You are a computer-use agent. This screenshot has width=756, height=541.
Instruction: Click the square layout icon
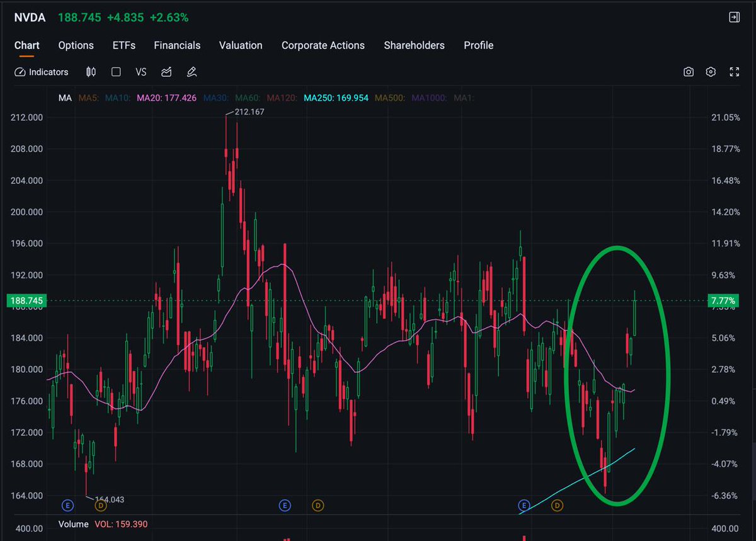pyautogui.click(x=116, y=72)
